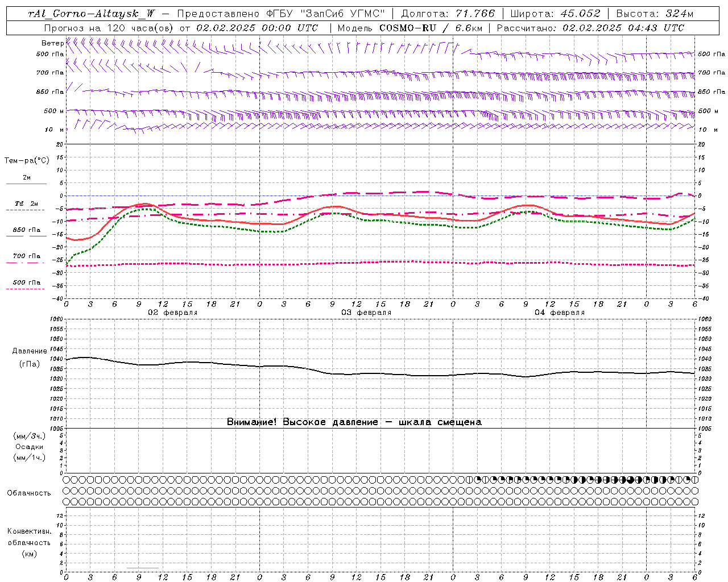Click the 500 гПа temperature legend entry
This screenshot has height=582, width=728.
point(27,282)
